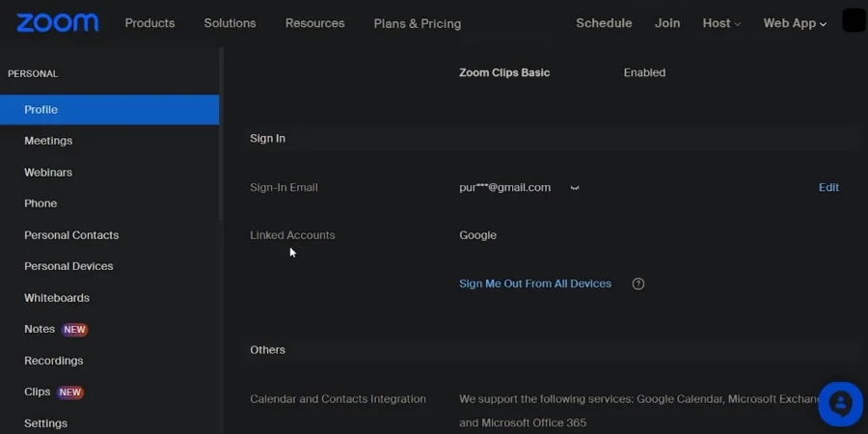Expand the Host dropdown
Screen dimensions: 868x434
721,23
